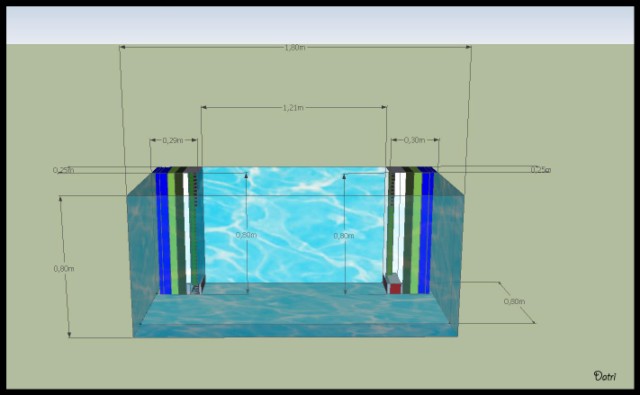Screen dimensions: 640x395
Task: Select the 1,21m inner width dimension label
Action: pyautogui.click(x=293, y=108)
